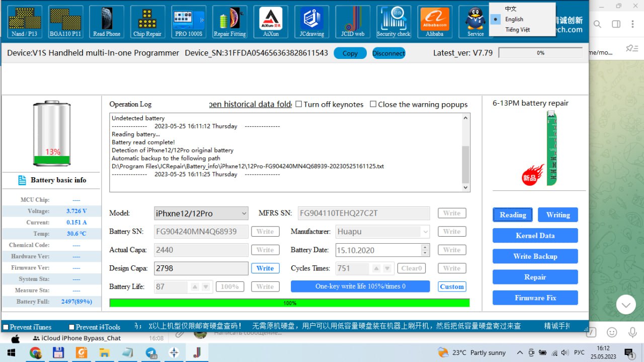The image size is (644, 362).
Task: Open the BGA110 P11 tool
Action: [x=66, y=22]
